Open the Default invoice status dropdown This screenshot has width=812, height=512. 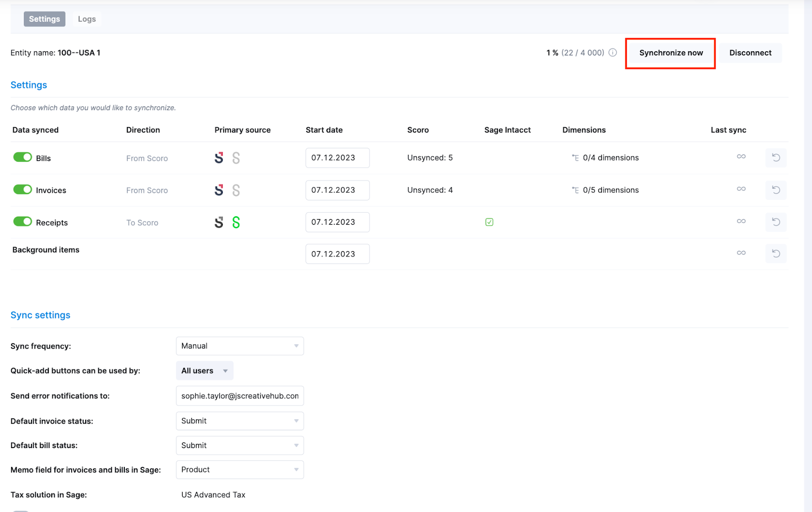[239, 421]
